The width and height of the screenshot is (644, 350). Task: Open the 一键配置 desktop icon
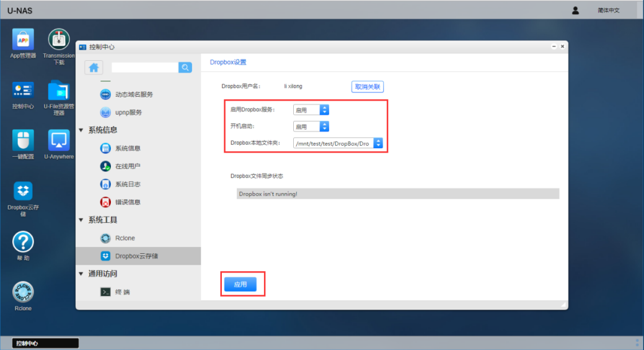coord(23,140)
